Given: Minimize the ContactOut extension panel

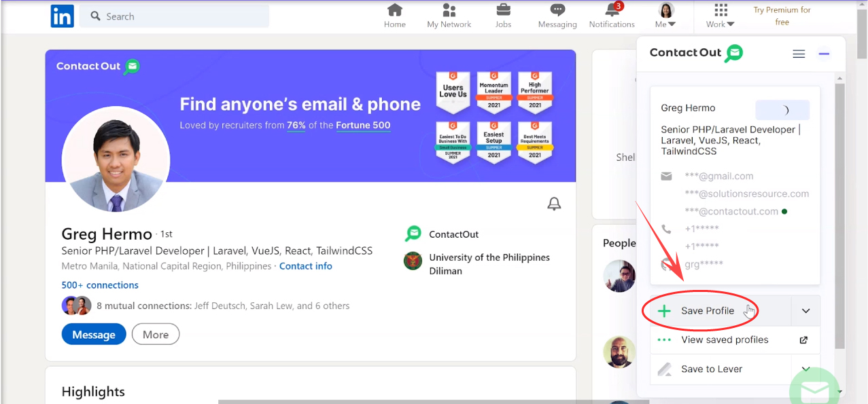Looking at the screenshot, I should pyautogui.click(x=824, y=54).
